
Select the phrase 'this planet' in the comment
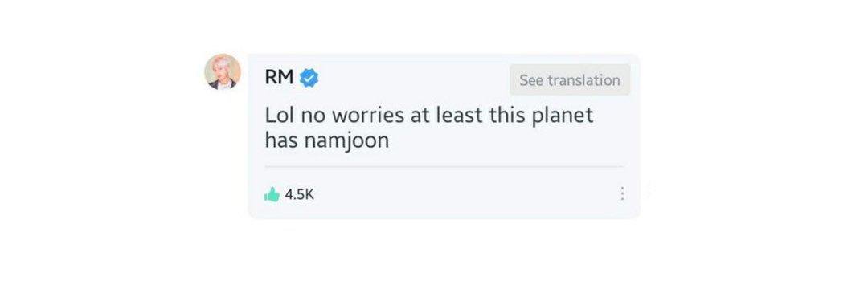point(542,116)
